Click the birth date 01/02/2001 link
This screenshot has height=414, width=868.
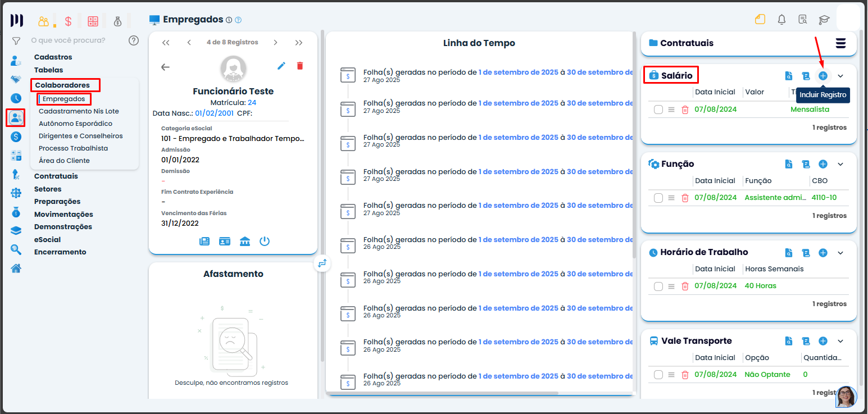tap(214, 113)
